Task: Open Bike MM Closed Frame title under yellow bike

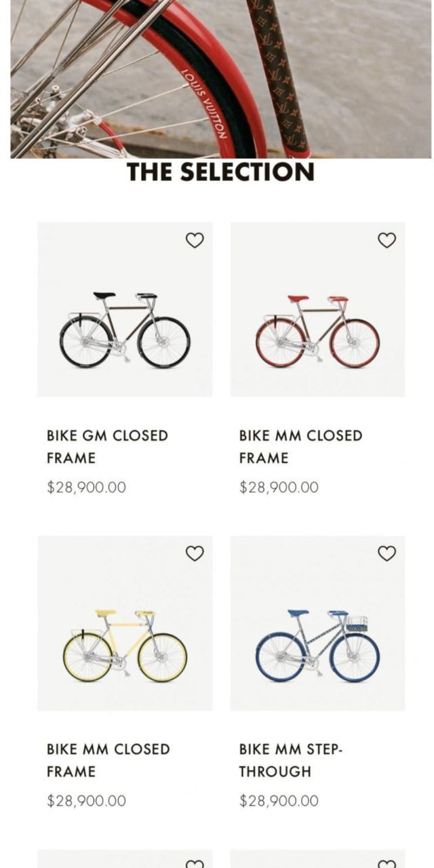Action: pyautogui.click(x=108, y=759)
